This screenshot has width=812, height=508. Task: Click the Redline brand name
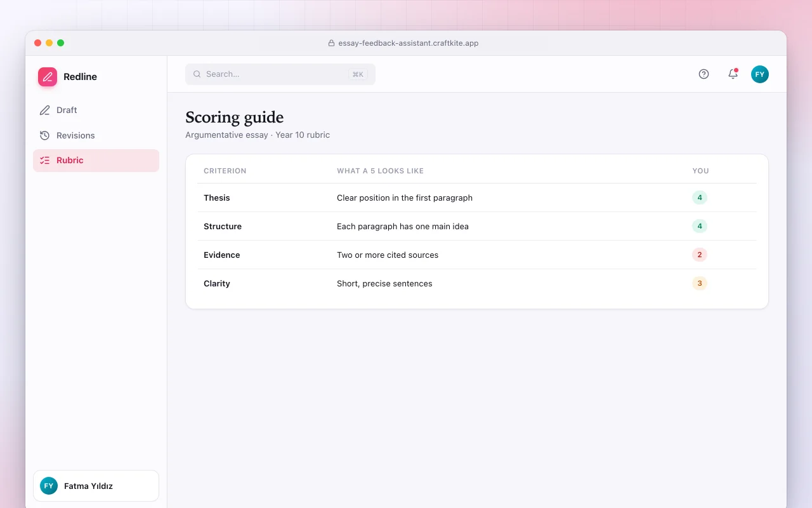click(x=81, y=77)
